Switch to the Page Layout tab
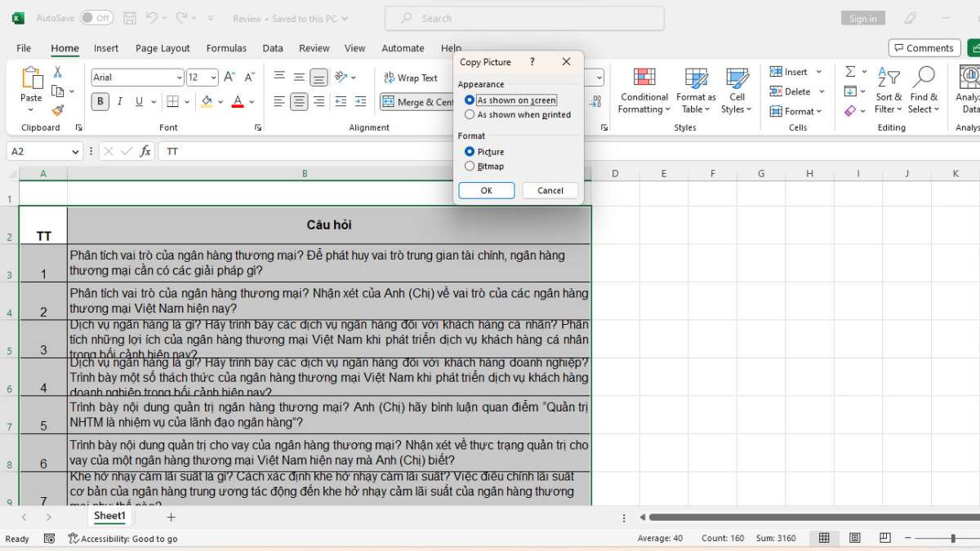The image size is (980, 551). tap(163, 48)
